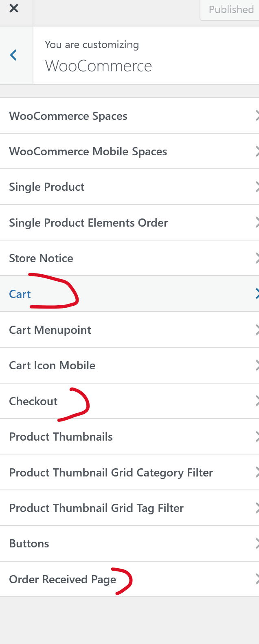Open Cart Icon Mobile settings
This screenshot has width=259, height=644.
tap(52, 366)
